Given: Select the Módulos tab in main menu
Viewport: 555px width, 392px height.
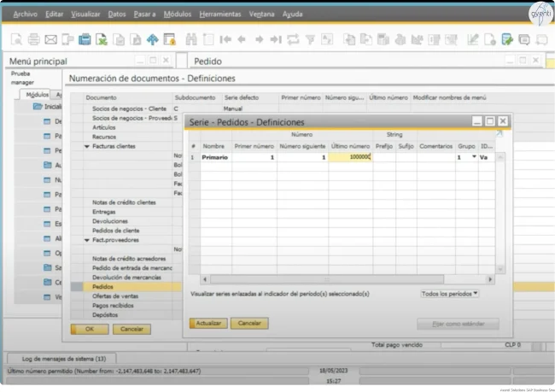Looking at the screenshot, I should tap(37, 95).
